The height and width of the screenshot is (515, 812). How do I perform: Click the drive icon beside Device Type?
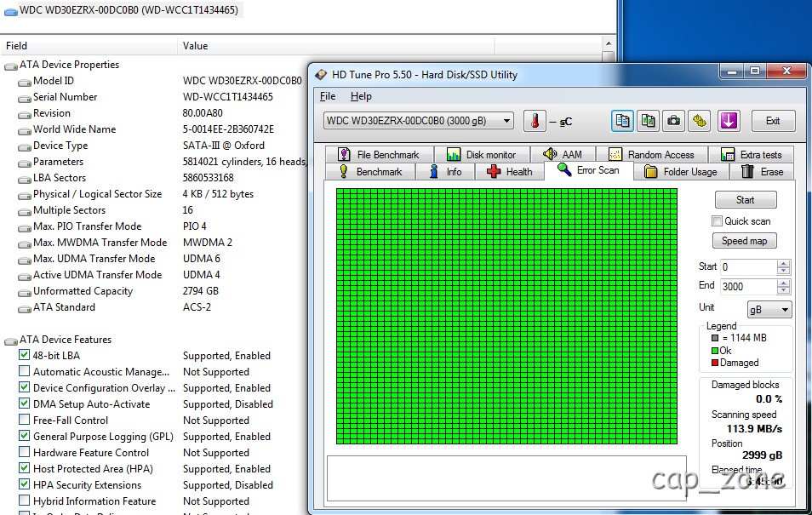(24, 146)
